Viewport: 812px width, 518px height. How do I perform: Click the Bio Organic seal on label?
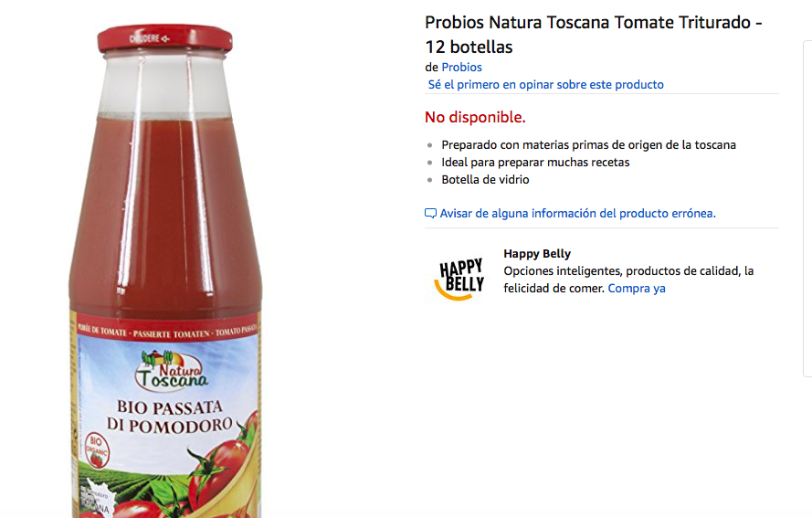coord(96,449)
